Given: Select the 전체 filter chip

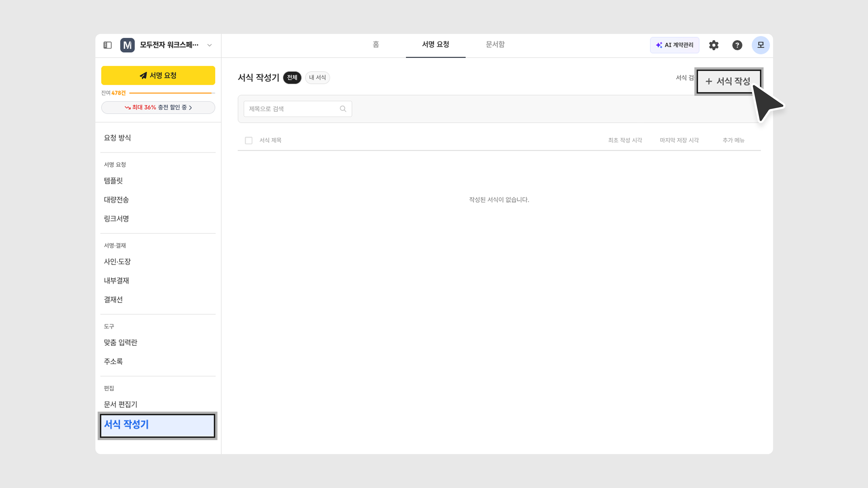Looking at the screenshot, I should [292, 77].
